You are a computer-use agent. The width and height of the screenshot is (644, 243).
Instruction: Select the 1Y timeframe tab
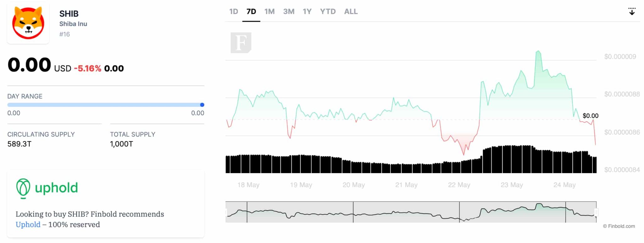pos(307,12)
